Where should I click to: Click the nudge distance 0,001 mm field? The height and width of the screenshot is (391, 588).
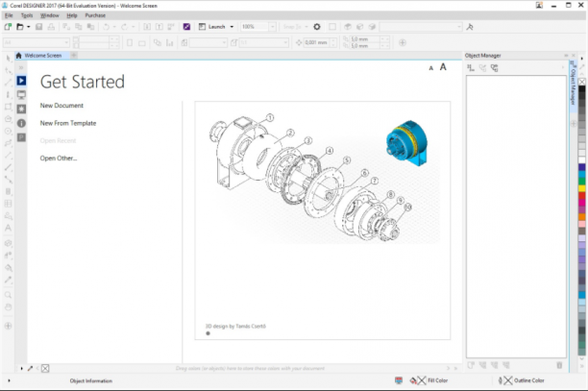click(x=316, y=42)
